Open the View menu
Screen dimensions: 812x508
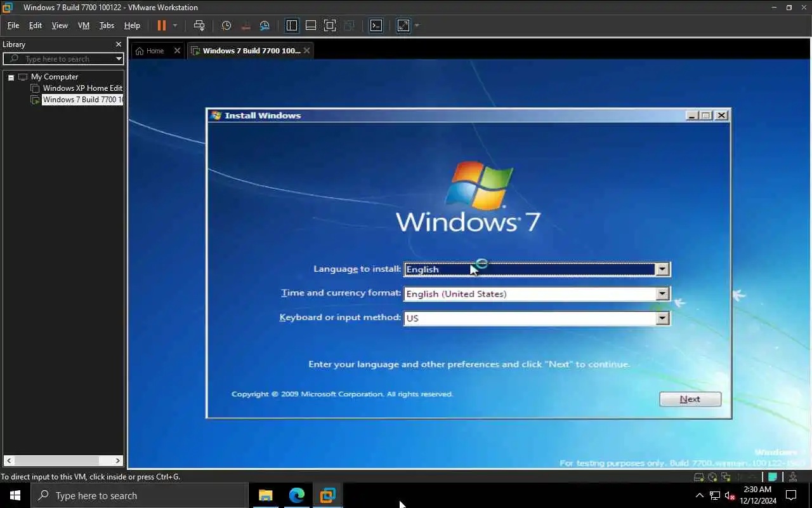pos(60,25)
